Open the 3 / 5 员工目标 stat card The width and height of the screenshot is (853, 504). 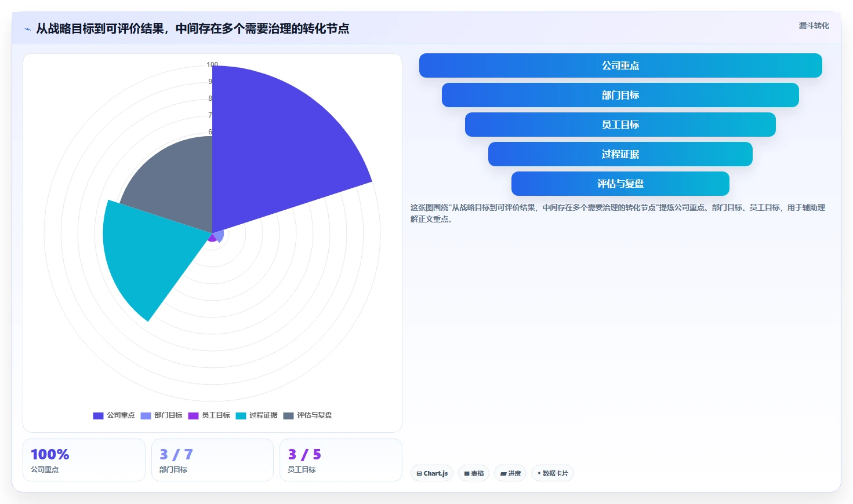tap(341, 460)
